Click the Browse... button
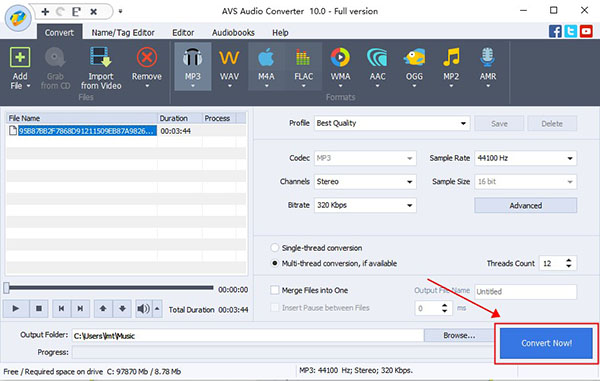This screenshot has height=381, width=600. pyautogui.click(x=459, y=335)
